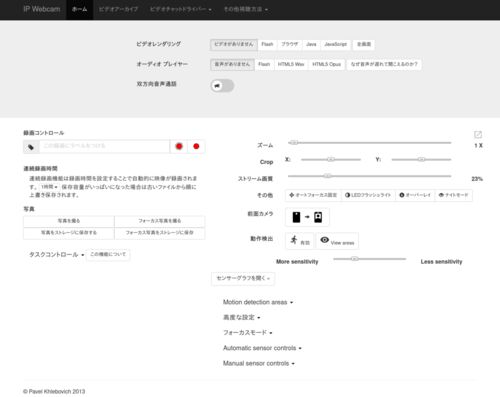Click the running man motion detection button
The height and width of the screenshot is (397, 500).
point(300,241)
